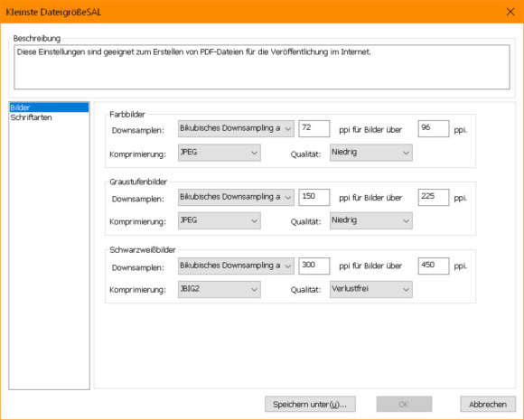Viewport: 524px width, 420px height.
Task: Click the Farbbilder 72 ppi field
Action: (x=314, y=128)
